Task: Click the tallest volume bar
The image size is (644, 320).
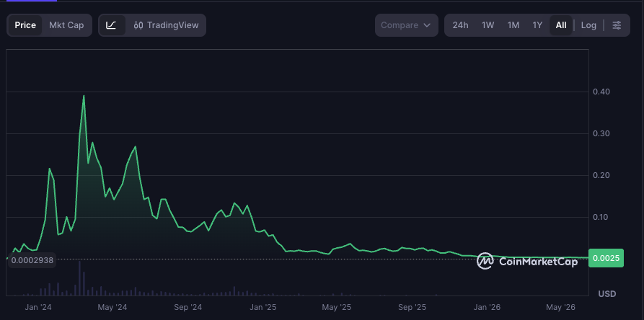Action: coord(79,278)
